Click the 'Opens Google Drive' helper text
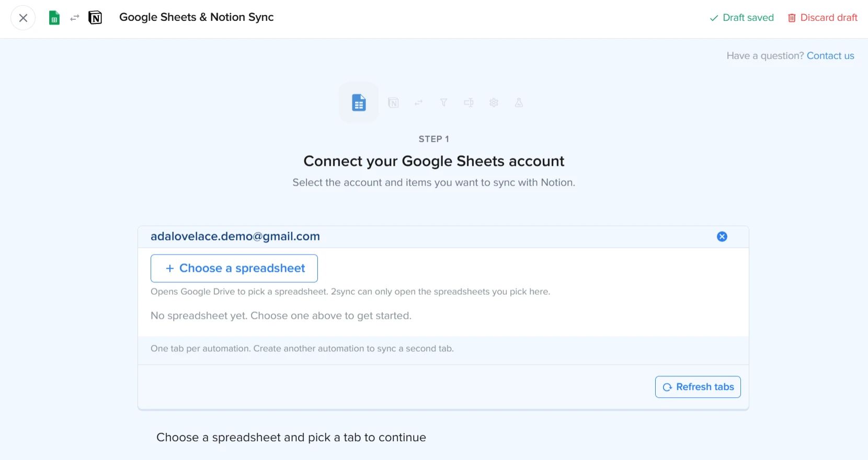868x460 pixels. click(x=350, y=292)
